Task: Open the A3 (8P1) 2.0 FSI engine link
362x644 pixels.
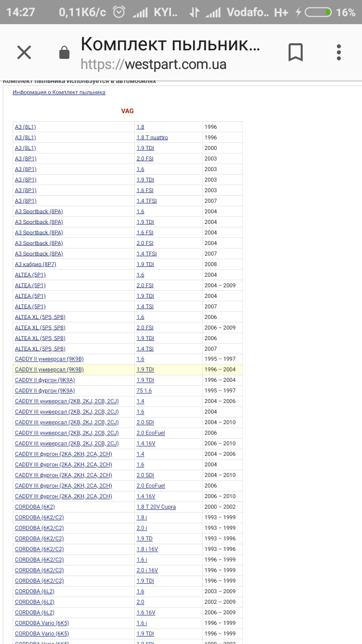Action: (x=145, y=158)
